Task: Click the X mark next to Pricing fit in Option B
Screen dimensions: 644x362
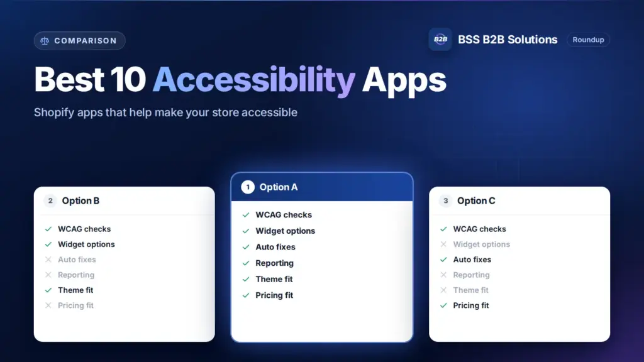Action: (x=48, y=305)
